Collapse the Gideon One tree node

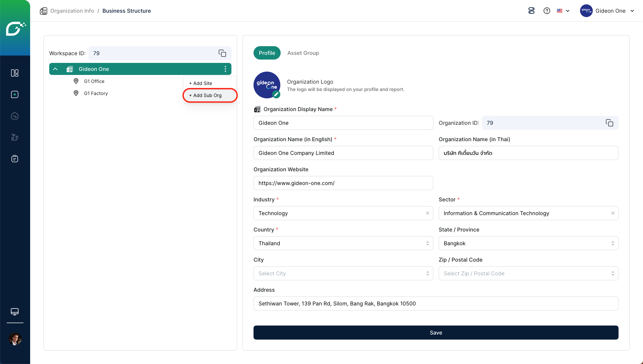(x=56, y=69)
